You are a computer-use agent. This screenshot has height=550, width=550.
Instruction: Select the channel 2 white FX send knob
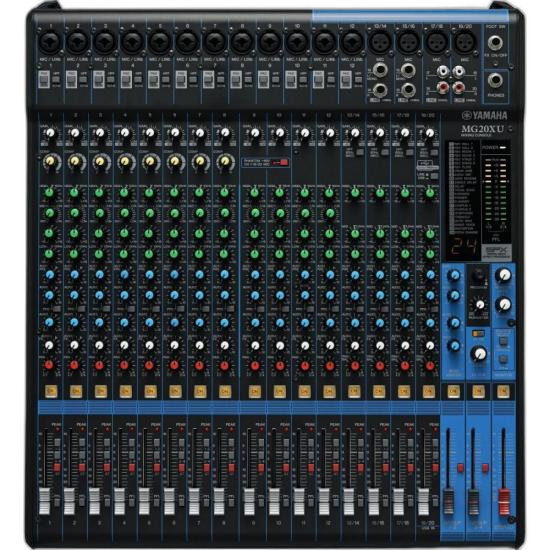[x=74, y=346]
